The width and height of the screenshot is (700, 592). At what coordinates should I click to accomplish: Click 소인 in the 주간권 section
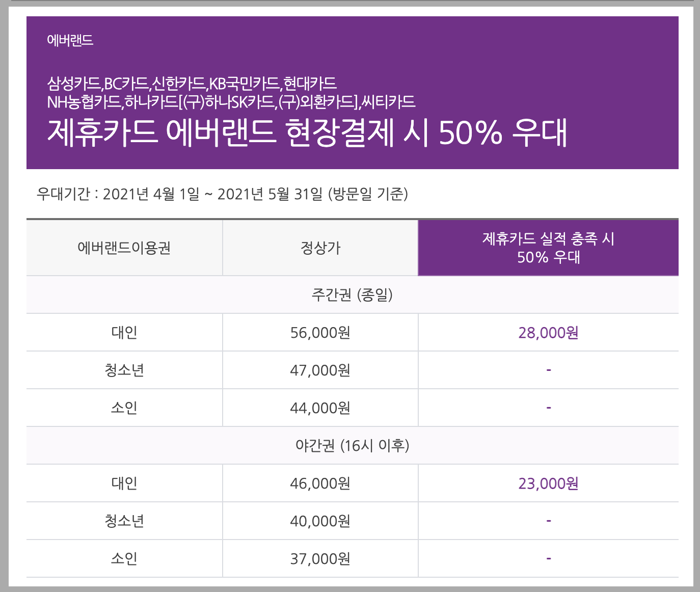pos(124,408)
